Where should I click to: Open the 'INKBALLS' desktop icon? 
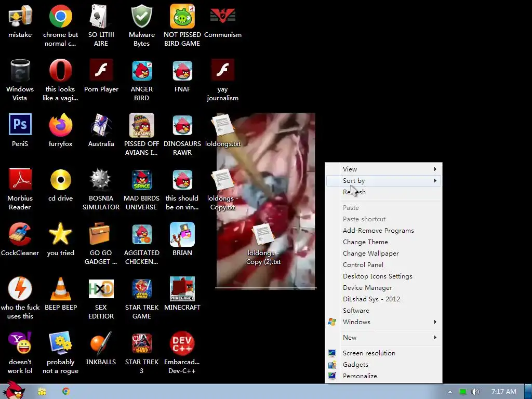(101, 343)
